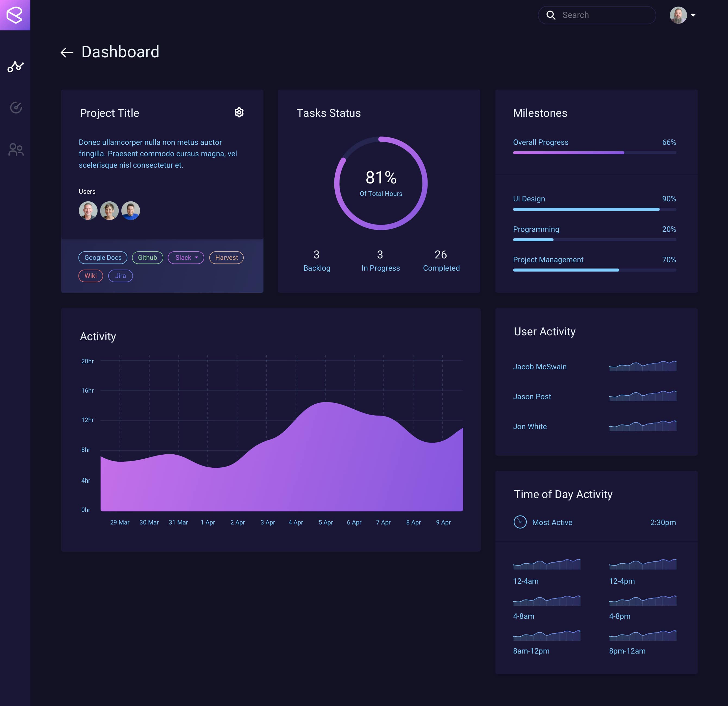Image resolution: width=728 pixels, height=706 pixels.
Task: Open the Wiki tag
Action: 91,276
